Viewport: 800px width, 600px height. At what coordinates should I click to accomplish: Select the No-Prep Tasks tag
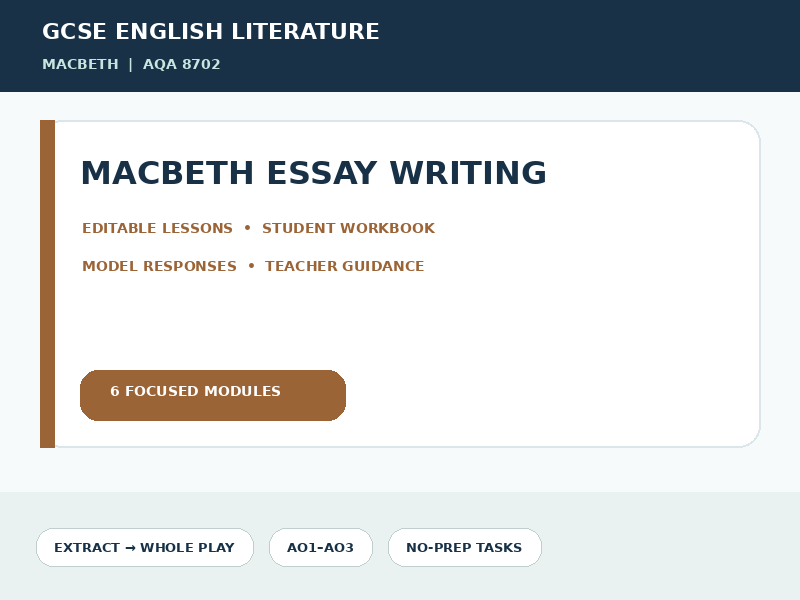tap(465, 547)
